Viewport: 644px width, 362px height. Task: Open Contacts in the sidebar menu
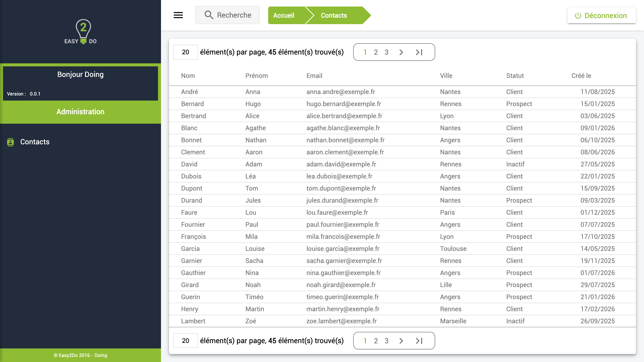pos(35,142)
